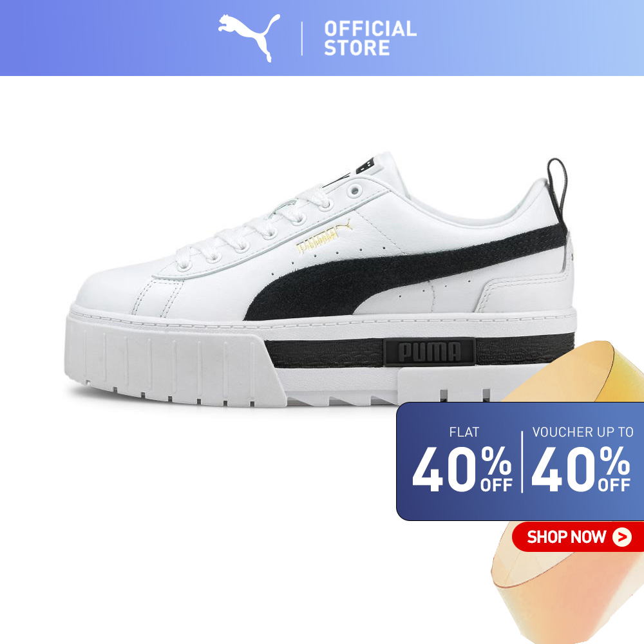
Task: Click the Puma leaping cat logo
Action: (x=249, y=38)
